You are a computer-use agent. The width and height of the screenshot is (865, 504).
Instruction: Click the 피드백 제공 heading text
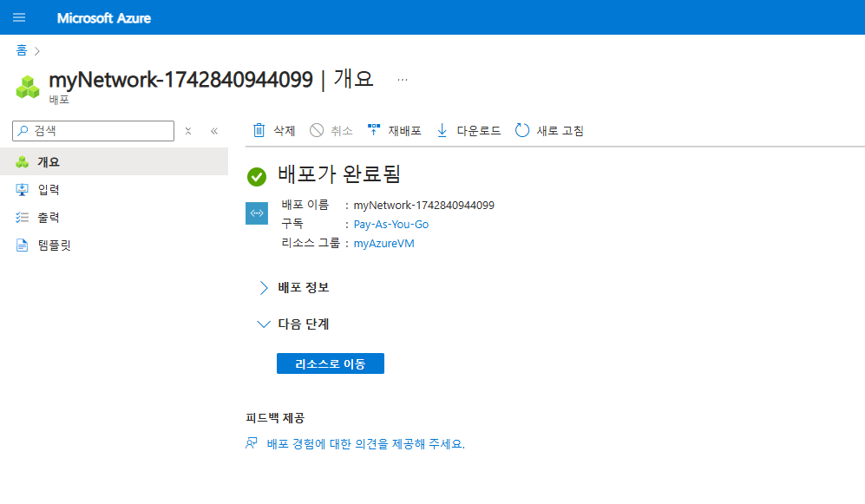click(x=275, y=418)
